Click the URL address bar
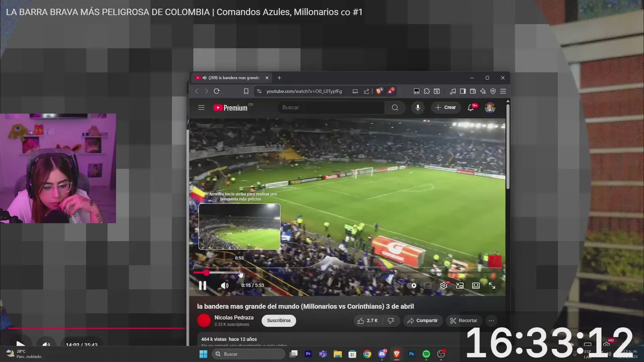The width and height of the screenshot is (644, 362). pyautogui.click(x=304, y=91)
